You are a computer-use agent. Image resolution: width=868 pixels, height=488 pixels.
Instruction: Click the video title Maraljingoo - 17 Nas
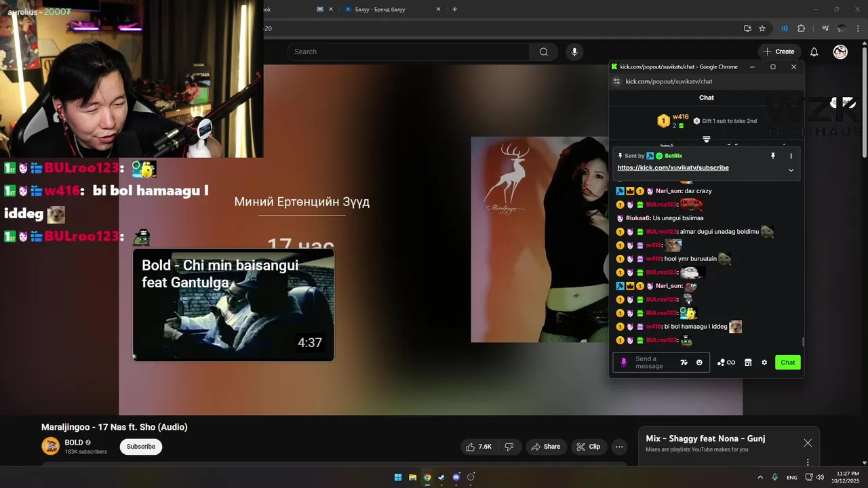coord(114,427)
